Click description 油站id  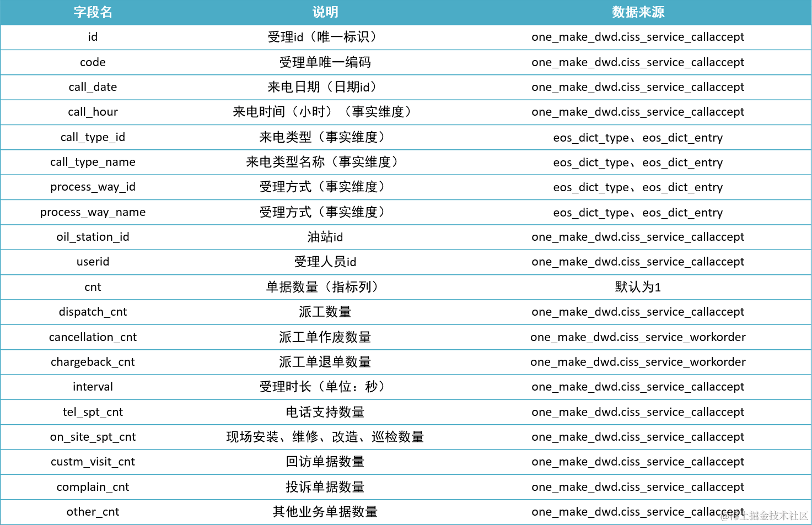tap(325, 237)
